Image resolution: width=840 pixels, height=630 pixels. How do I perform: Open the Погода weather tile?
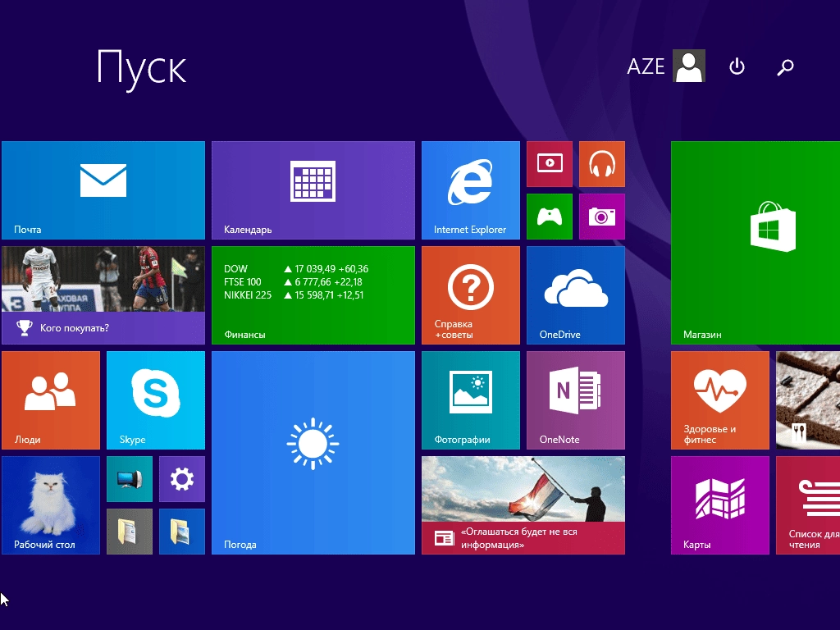pyautogui.click(x=313, y=453)
